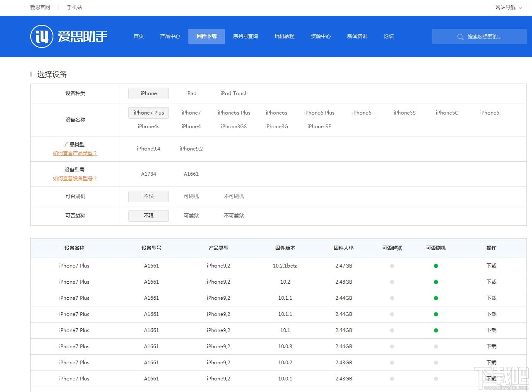Image resolution: width=532 pixels, height=392 pixels.
Task: Click the green flashable dot for 10.2.1beta
Action: (436, 266)
